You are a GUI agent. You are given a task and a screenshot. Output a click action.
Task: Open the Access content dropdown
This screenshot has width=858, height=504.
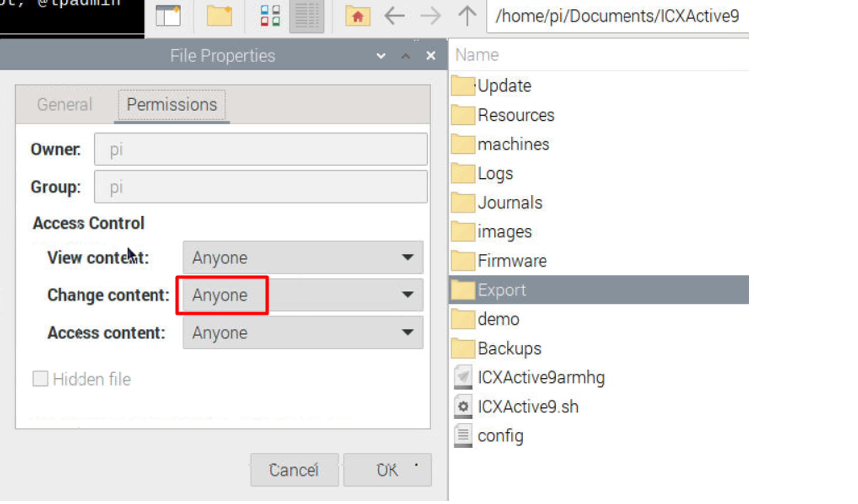pyautogui.click(x=303, y=333)
